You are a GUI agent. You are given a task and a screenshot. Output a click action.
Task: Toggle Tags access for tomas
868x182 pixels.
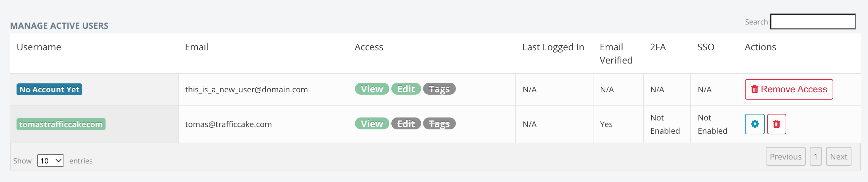click(x=439, y=124)
